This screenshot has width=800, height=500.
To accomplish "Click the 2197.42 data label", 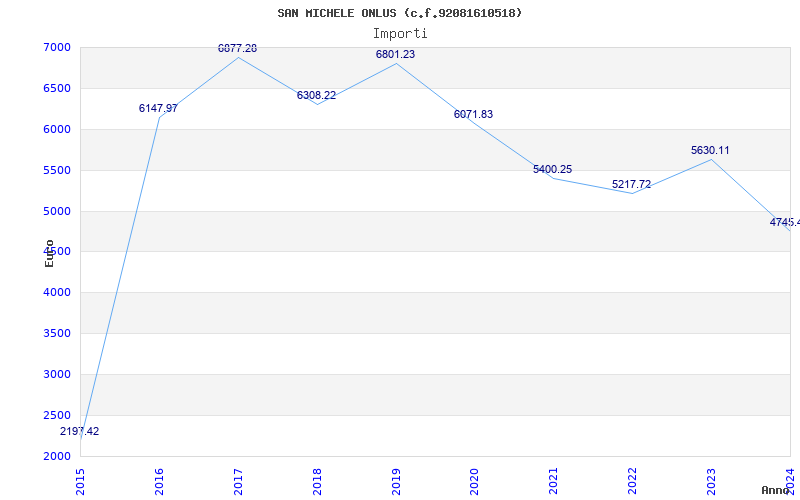I will click(x=80, y=432).
